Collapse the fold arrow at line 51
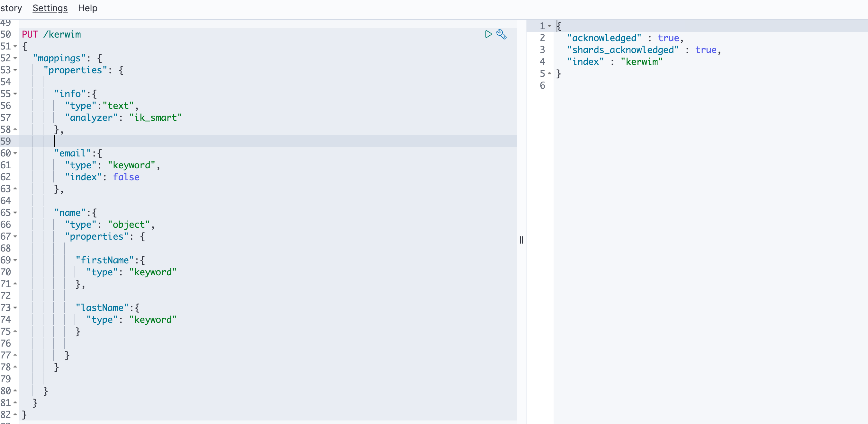This screenshot has width=868, height=424. tap(15, 46)
